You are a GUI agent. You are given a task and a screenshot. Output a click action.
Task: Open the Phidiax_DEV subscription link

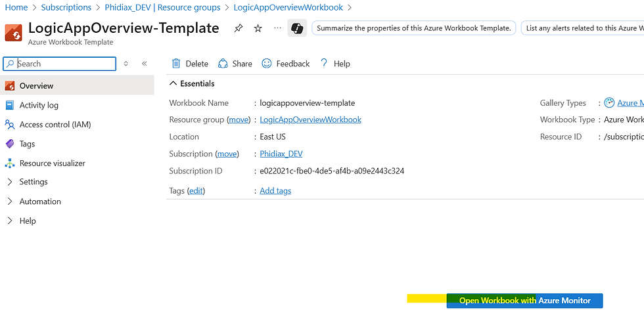(x=281, y=154)
